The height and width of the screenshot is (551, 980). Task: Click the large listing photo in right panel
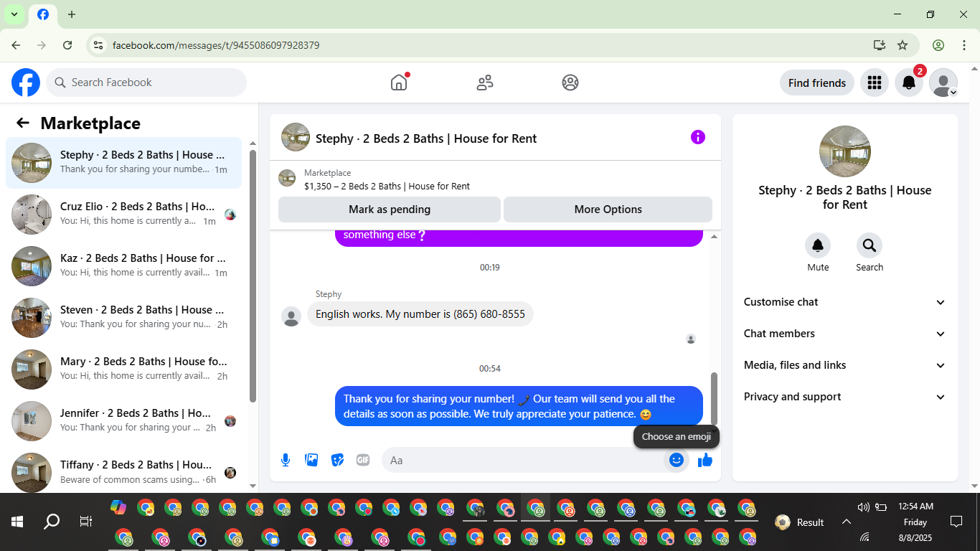(x=845, y=151)
